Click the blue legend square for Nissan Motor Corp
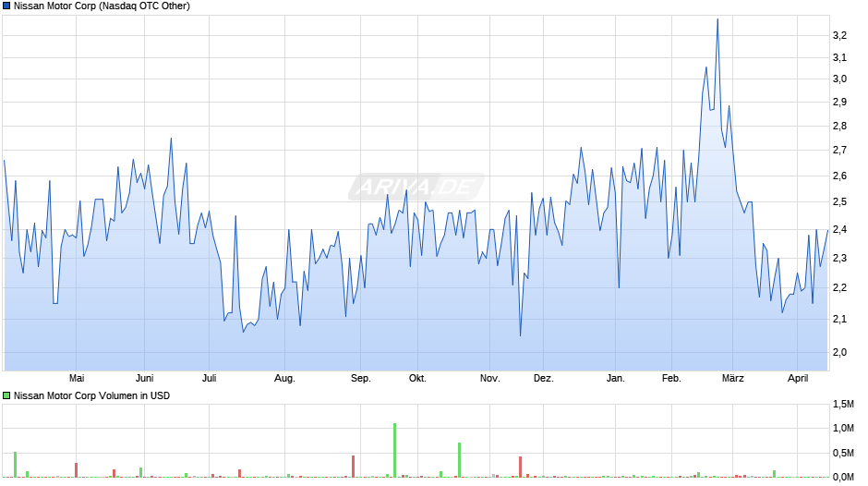Image resolution: width=868 pixels, height=486 pixels. click(6, 6)
